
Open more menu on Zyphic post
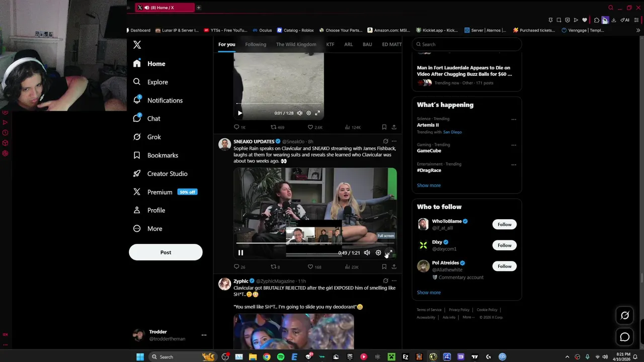coord(394,281)
